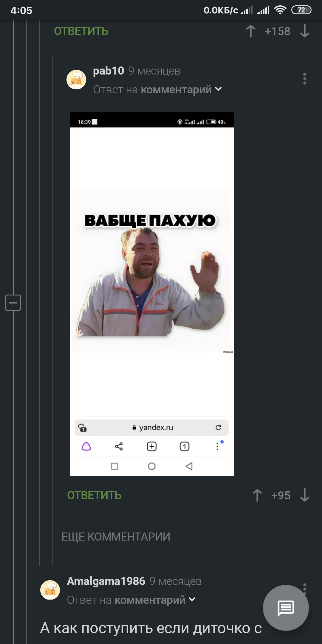Viewport: 322px width, 644px height.
Task: Load ЕЩЕ КОММЕНТАРИИ more comments
Action: tap(116, 537)
